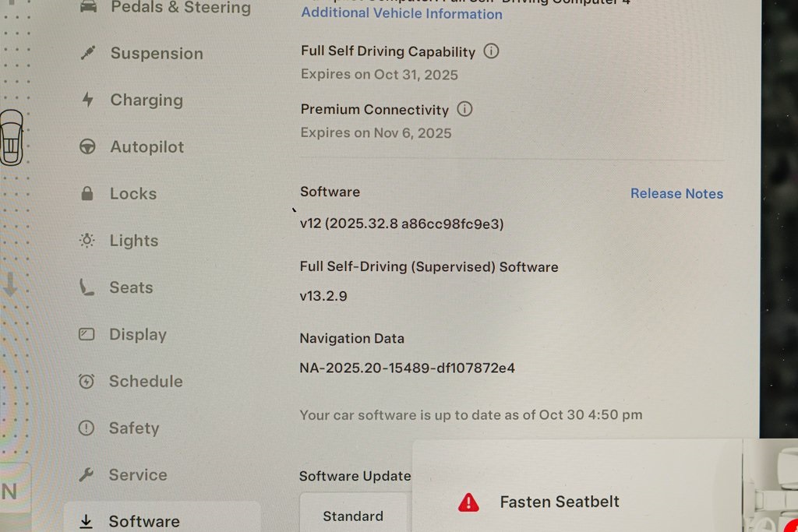Tap the car top-view icon
798x532 pixels.
pyautogui.click(x=11, y=137)
